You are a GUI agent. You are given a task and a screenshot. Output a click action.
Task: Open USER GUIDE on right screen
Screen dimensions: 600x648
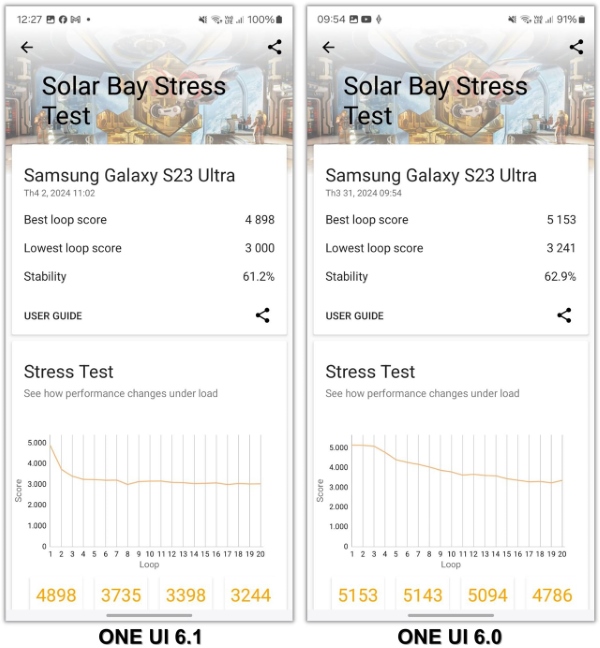pyautogui.click(x=354, y=316)
